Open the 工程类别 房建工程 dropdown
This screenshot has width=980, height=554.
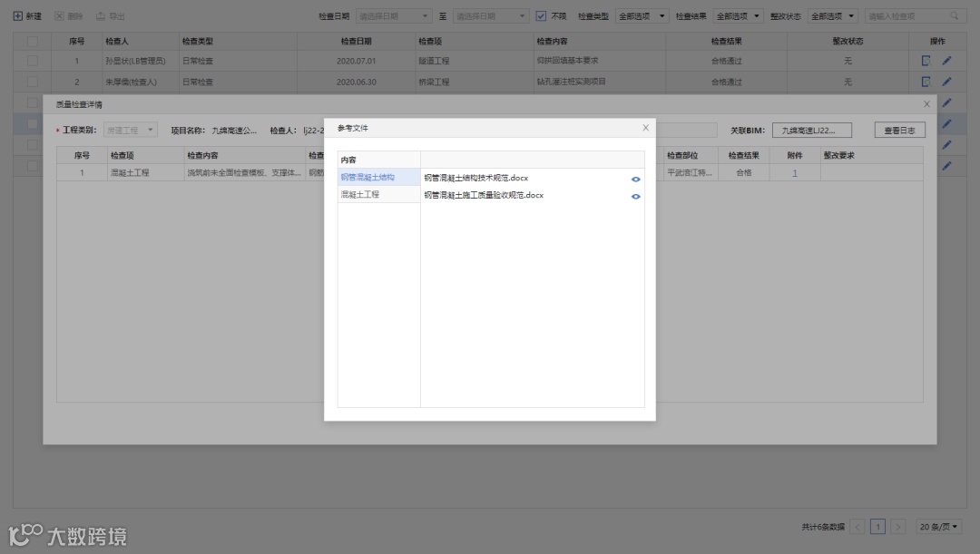pyautogui.click(x=130, y=130)
